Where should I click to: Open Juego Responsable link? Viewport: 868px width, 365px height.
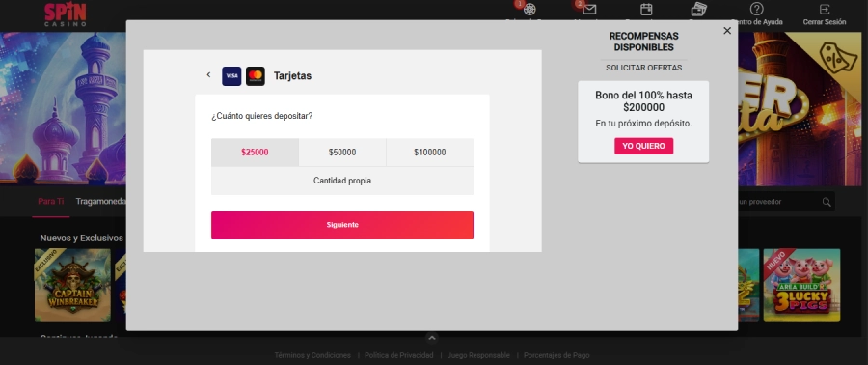pos(478,355)
